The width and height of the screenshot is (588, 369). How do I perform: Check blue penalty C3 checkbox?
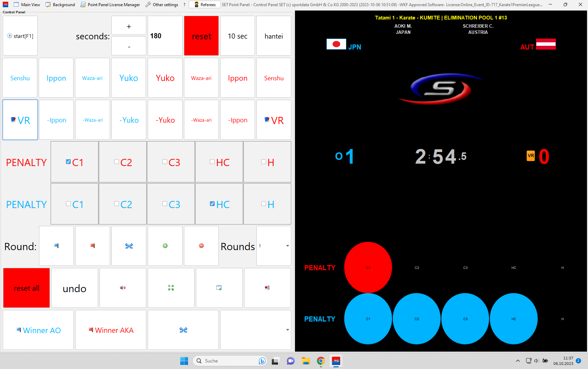pos(165,204)
